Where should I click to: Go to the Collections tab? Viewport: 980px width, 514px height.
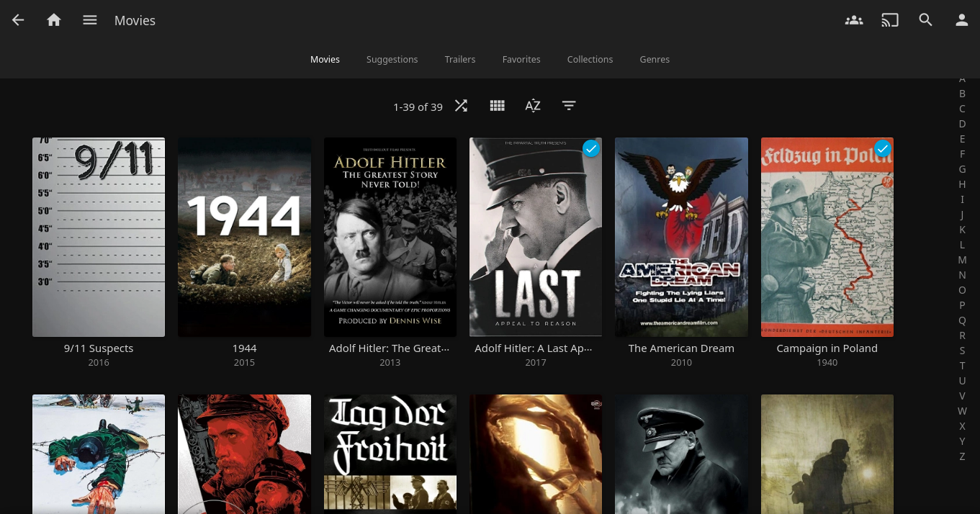pos(590,59)
